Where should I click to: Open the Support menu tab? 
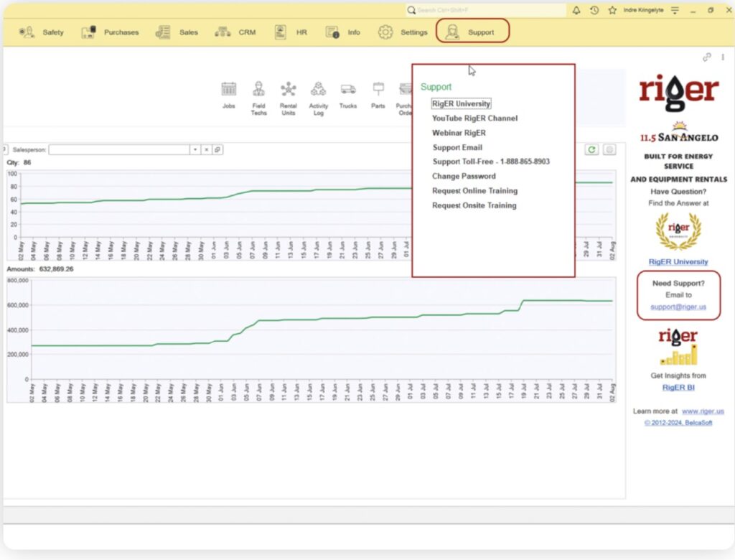tap(473, 32)
